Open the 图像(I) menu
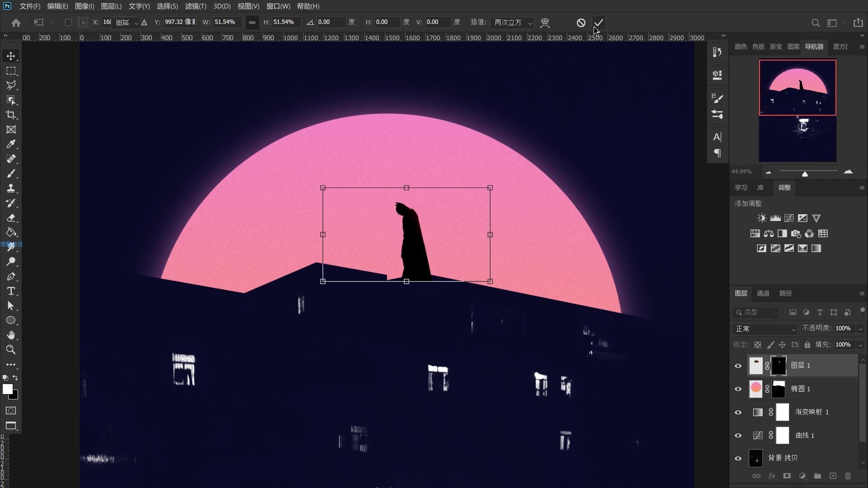 pos(85,6)
